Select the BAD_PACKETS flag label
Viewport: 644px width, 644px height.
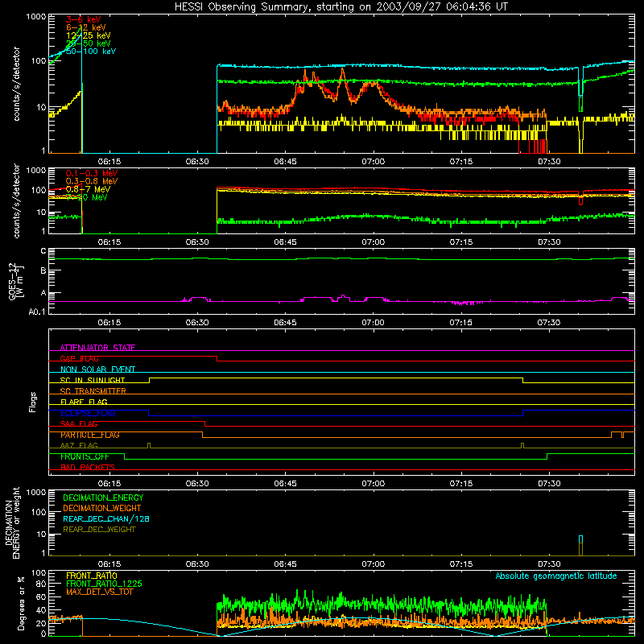pyautogui.click(x=88, y=468)
